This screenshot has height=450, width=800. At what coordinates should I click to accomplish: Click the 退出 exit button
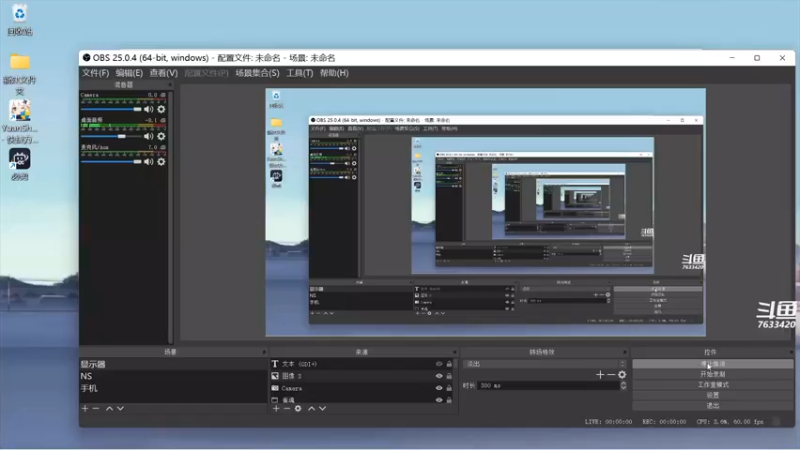pos(713,406)
